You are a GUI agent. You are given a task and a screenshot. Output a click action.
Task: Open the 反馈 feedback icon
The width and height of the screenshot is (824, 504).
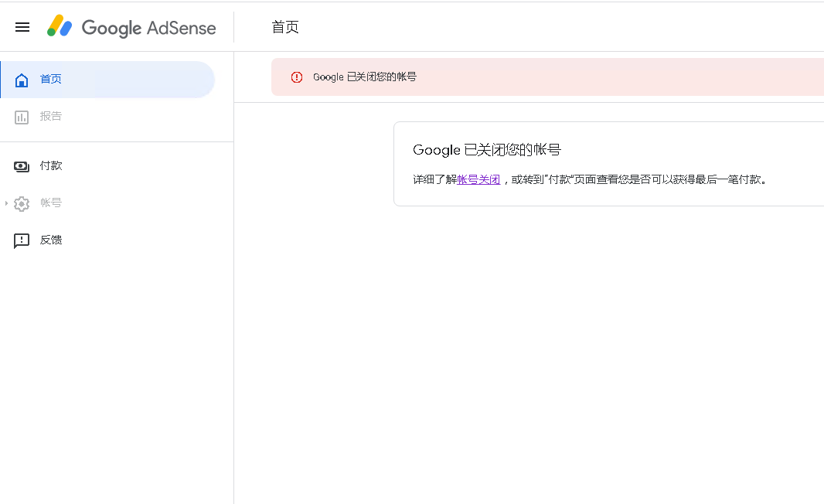click(22, 240)
